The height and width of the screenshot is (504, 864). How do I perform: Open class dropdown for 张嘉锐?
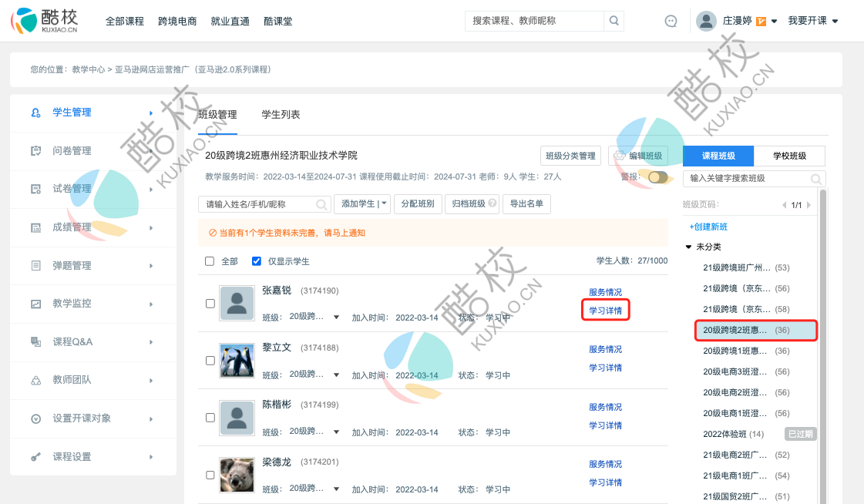(336, 318)
